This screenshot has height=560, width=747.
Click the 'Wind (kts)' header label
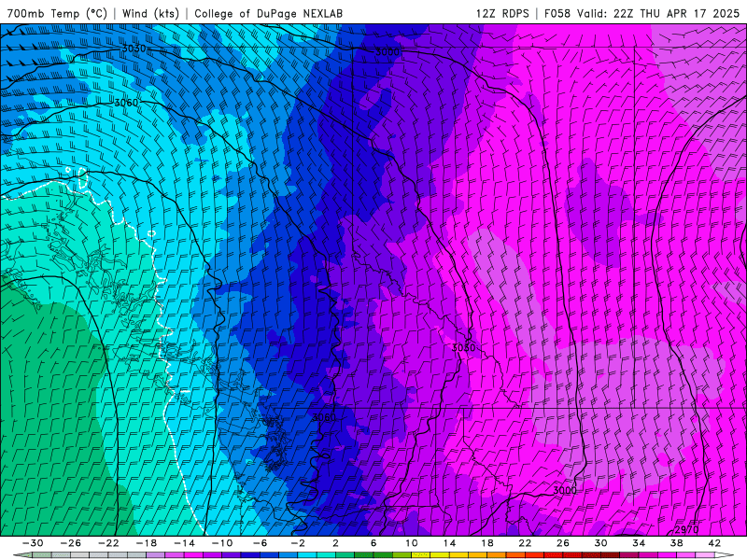click(x=151, y=13)
